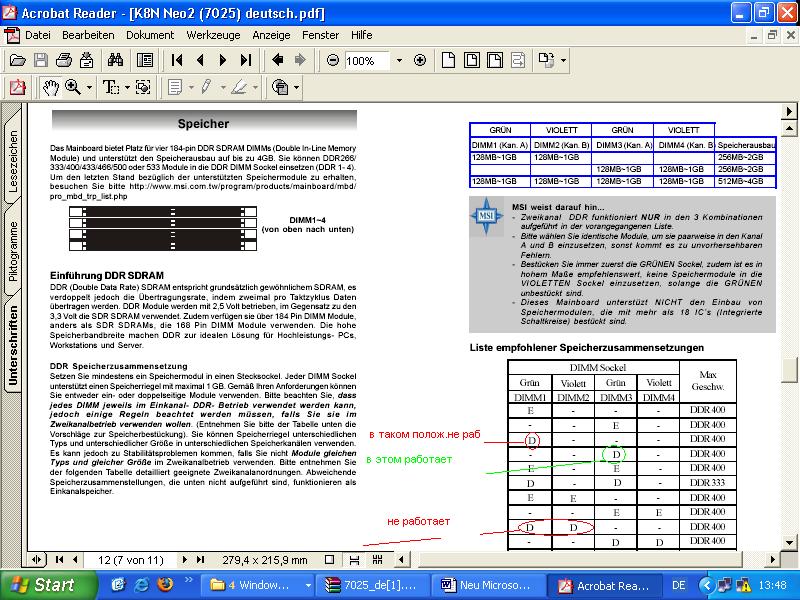Image resolution: width=800 pixels, height=600 pixels.
Task: Click the page number field "12 (7 von 11)"
Action: (131, 560)
